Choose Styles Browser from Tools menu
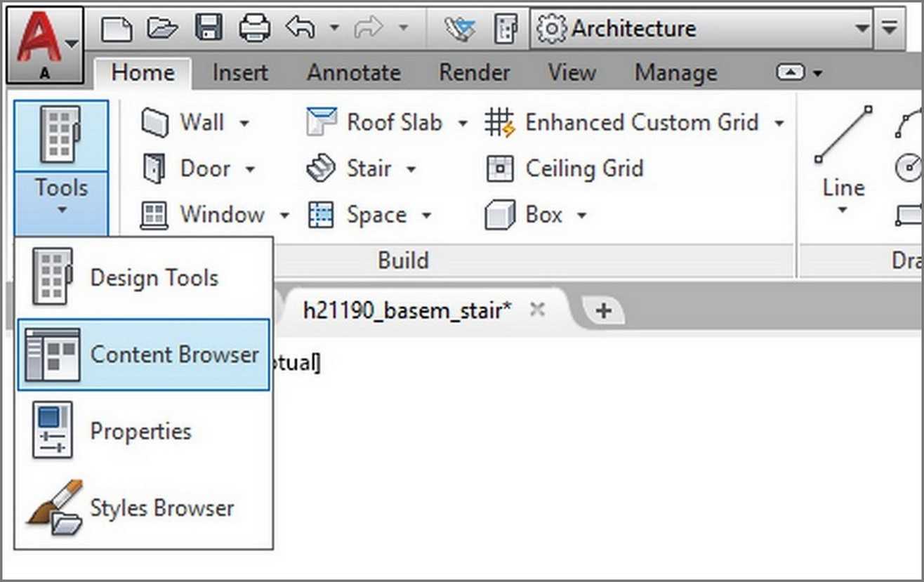Screen dimensions: 924x582 [143, 508]
